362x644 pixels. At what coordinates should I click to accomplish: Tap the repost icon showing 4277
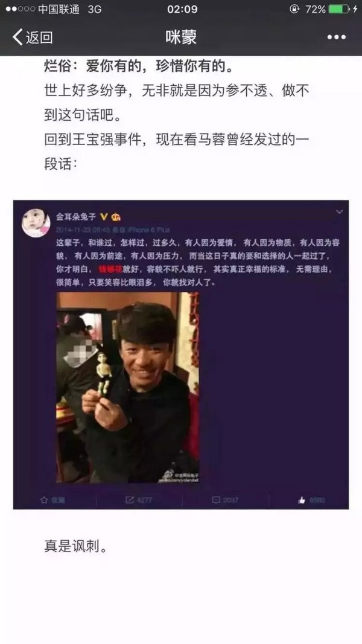130,500
